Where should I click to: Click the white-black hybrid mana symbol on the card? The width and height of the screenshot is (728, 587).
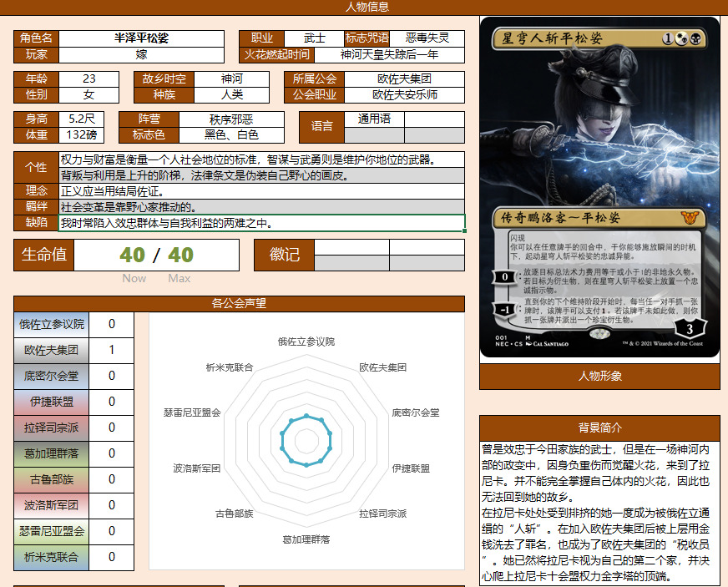click(x=681, y=39)
